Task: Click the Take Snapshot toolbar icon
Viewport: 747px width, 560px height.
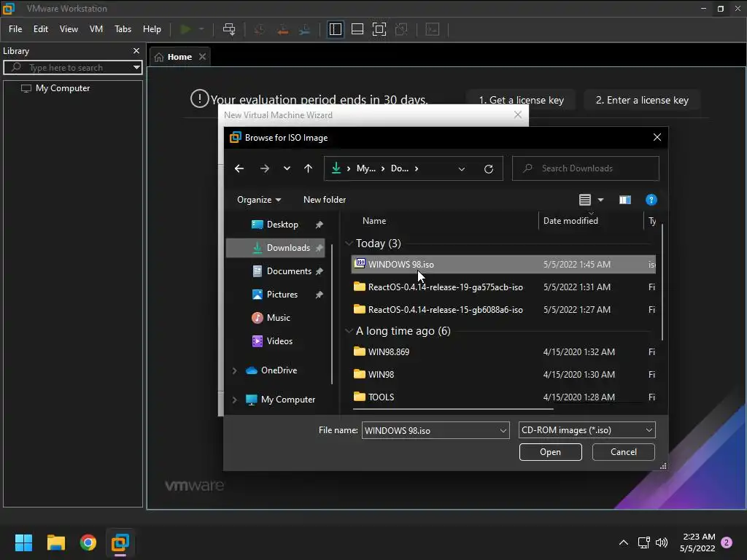Action: [260, 29]
